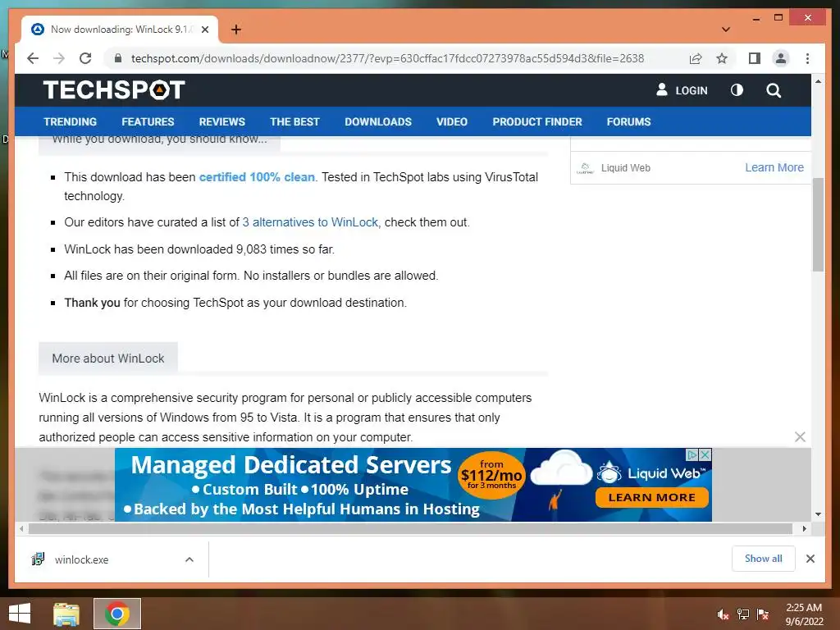Click Liquid Web 'Learn More' link

click(774, 167)
